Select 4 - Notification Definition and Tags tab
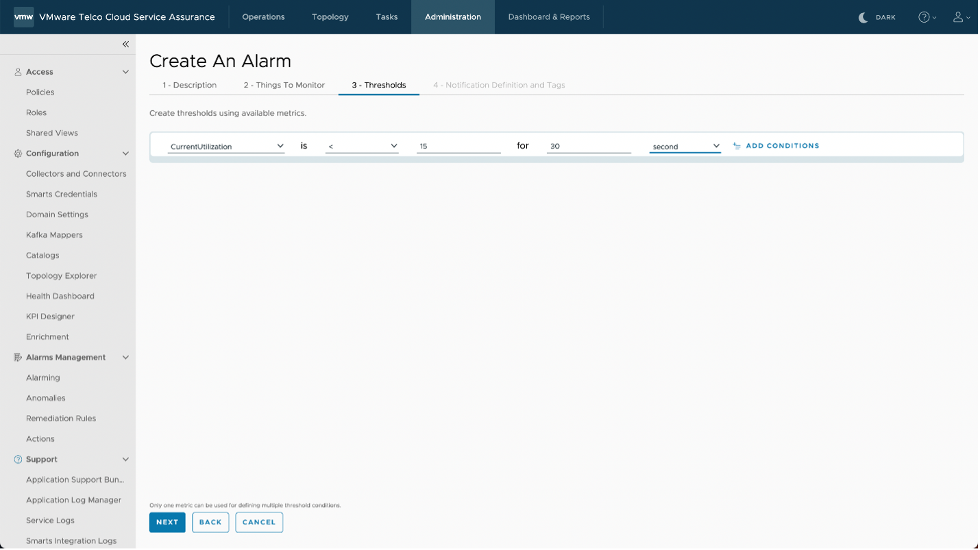This screenshot has height=550, width=980. point(499,85)
